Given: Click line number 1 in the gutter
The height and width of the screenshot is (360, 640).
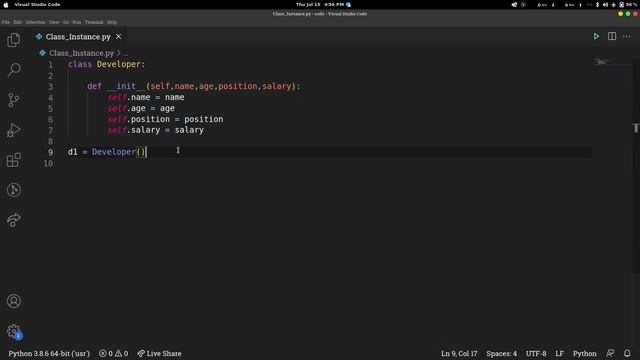Looking at the screenshot, I should [50, 64].
